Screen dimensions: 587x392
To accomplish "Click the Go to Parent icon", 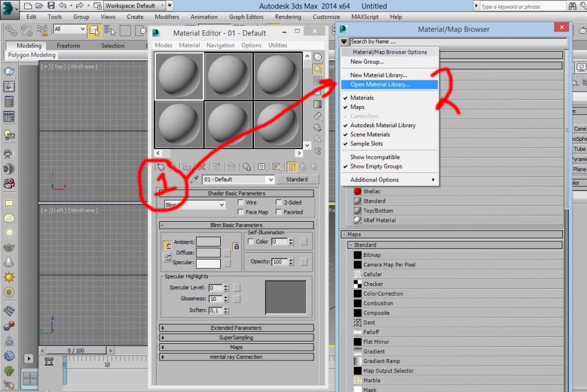I will click(304, 167).
